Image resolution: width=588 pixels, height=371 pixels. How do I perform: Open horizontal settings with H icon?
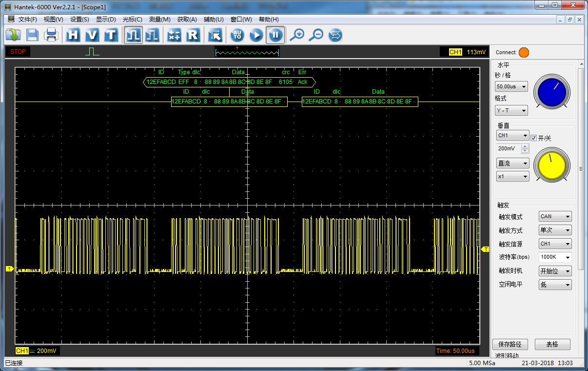point(73,35)
